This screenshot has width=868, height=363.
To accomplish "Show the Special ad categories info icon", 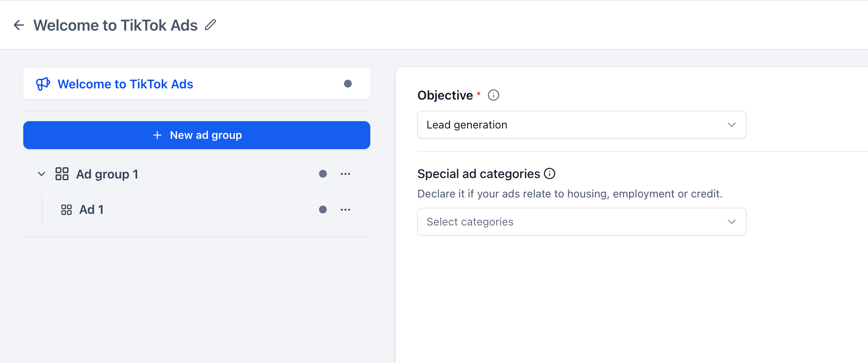I will 549,173.
